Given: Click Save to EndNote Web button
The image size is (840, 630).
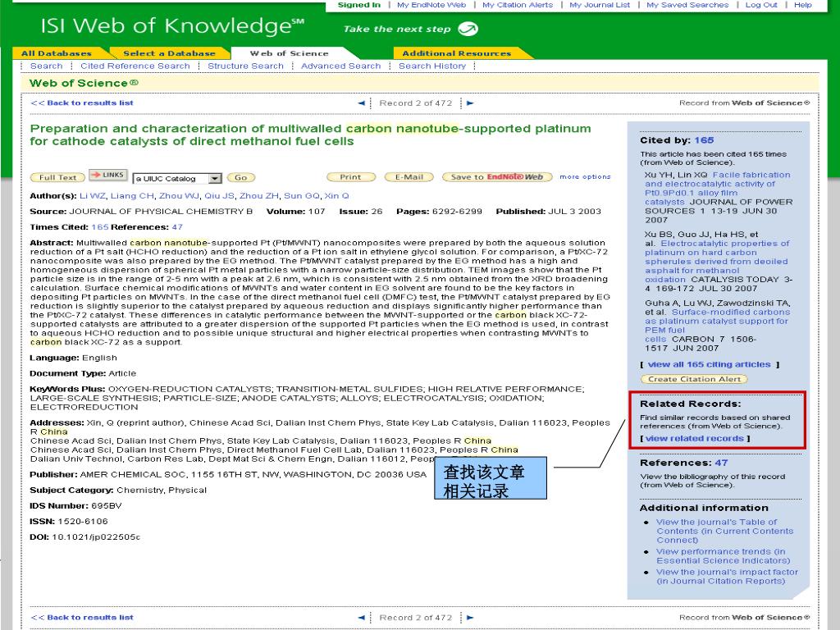Looking at the screenshot, I should click(x=496, y=177).
